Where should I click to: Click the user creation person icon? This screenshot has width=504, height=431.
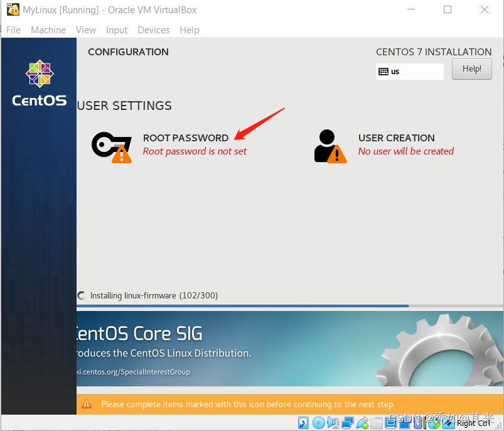[330, 146]
